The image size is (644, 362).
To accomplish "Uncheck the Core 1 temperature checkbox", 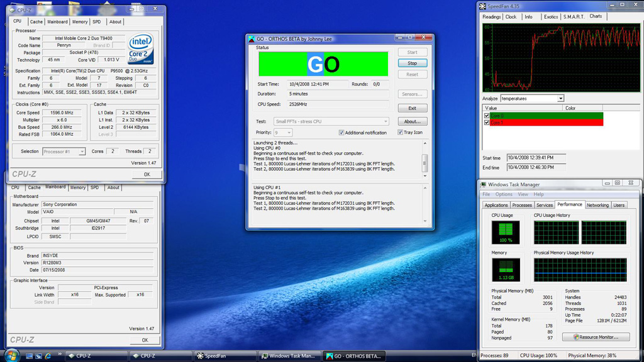I will pos(487,123).
